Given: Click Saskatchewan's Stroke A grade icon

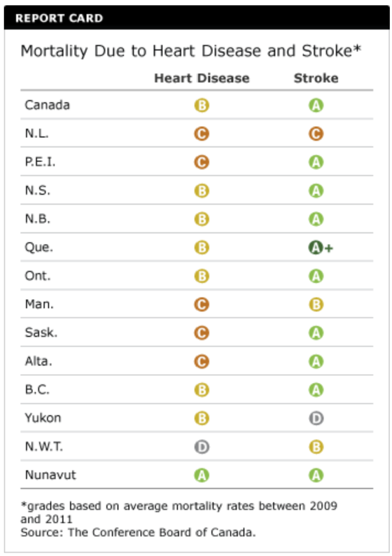Looking at the screenshot, I should (x=316, y=333).
